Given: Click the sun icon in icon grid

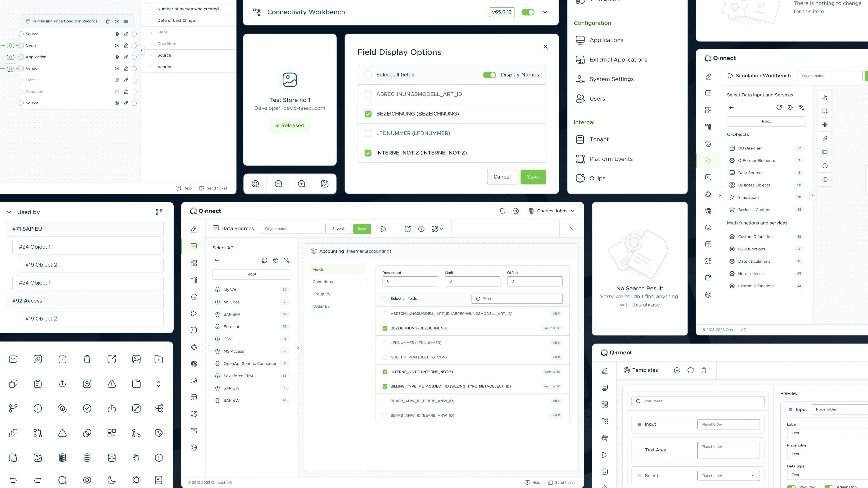Looking at the screenshot, I should point(137,480).
